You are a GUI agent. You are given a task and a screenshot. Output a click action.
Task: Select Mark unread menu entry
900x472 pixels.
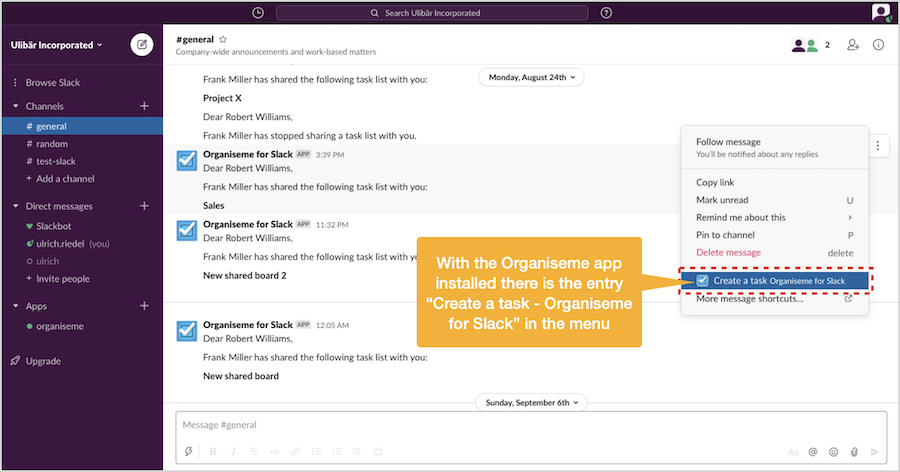point(774,200)
